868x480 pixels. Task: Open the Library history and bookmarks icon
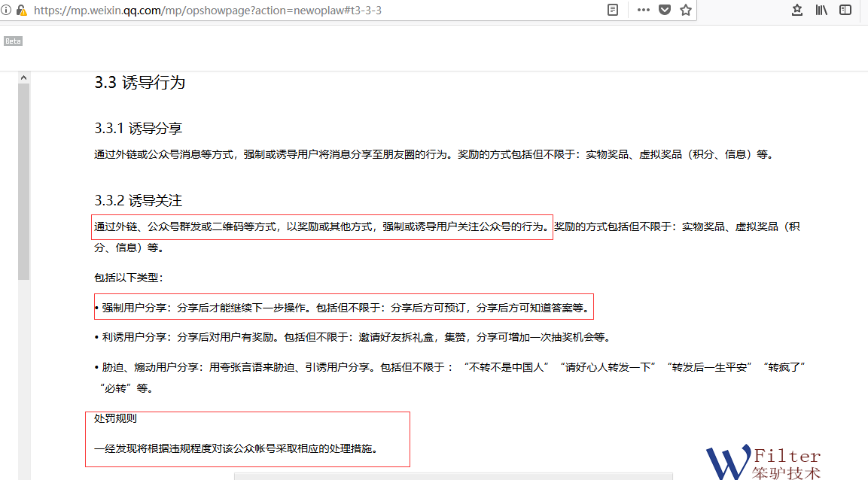click(821, 10)
